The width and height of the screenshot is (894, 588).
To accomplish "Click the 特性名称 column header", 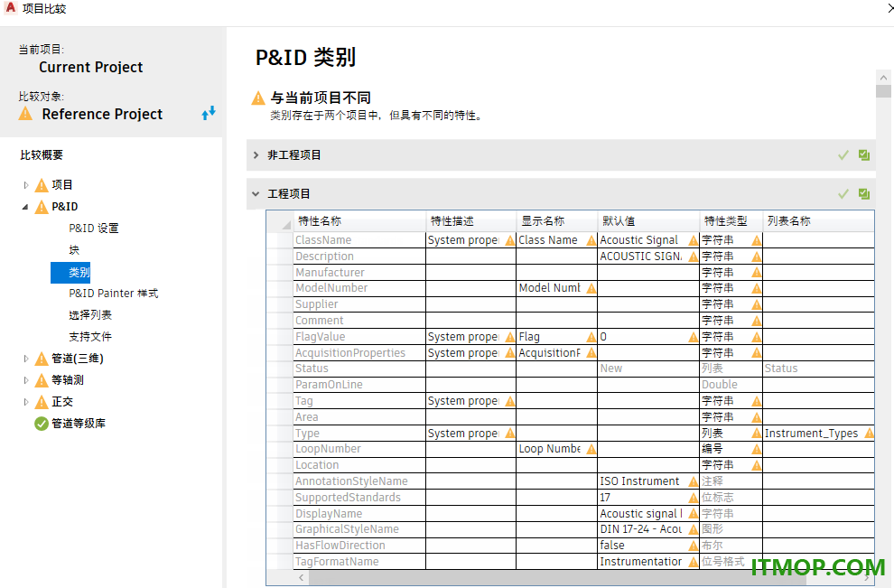I will coord(359,221).
